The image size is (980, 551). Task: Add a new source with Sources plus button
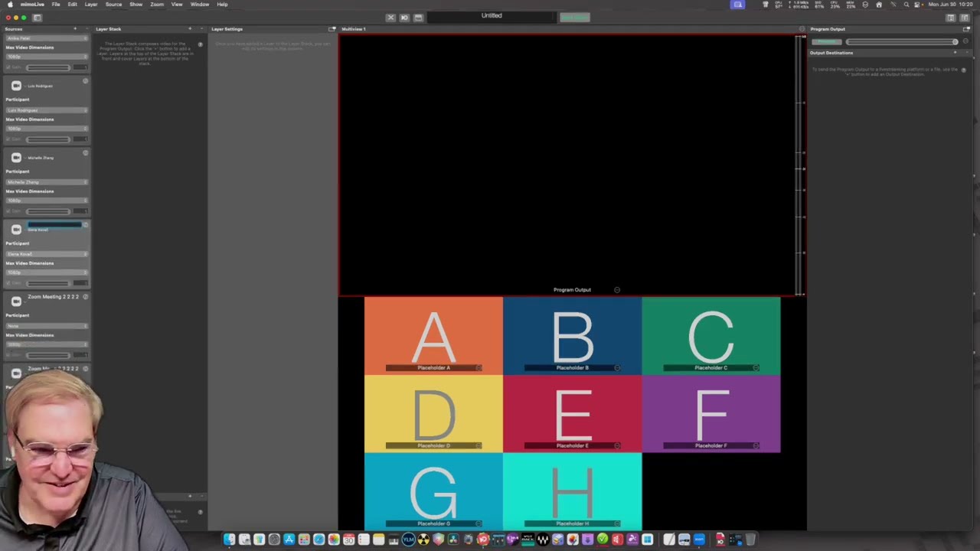tap(75, 29)
